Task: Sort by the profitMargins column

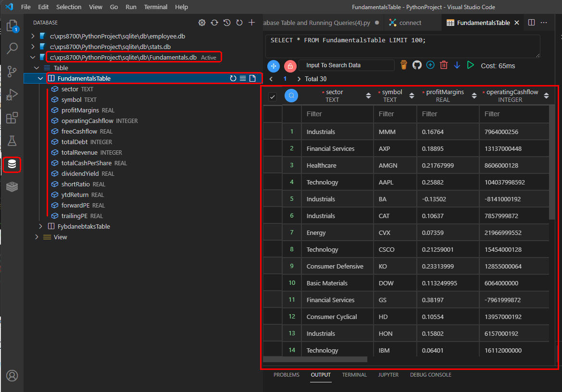Action: pos(474,96)
